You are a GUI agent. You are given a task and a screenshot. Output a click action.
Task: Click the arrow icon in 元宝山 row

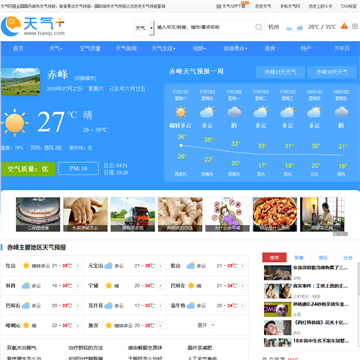click(x=160, y=266)
